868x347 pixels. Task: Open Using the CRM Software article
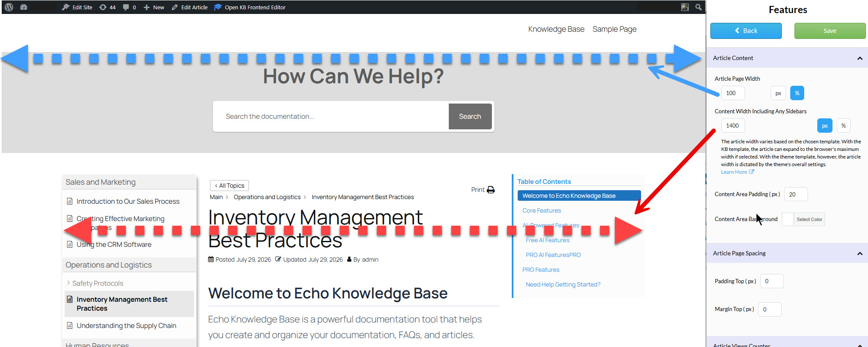(114, 244)
